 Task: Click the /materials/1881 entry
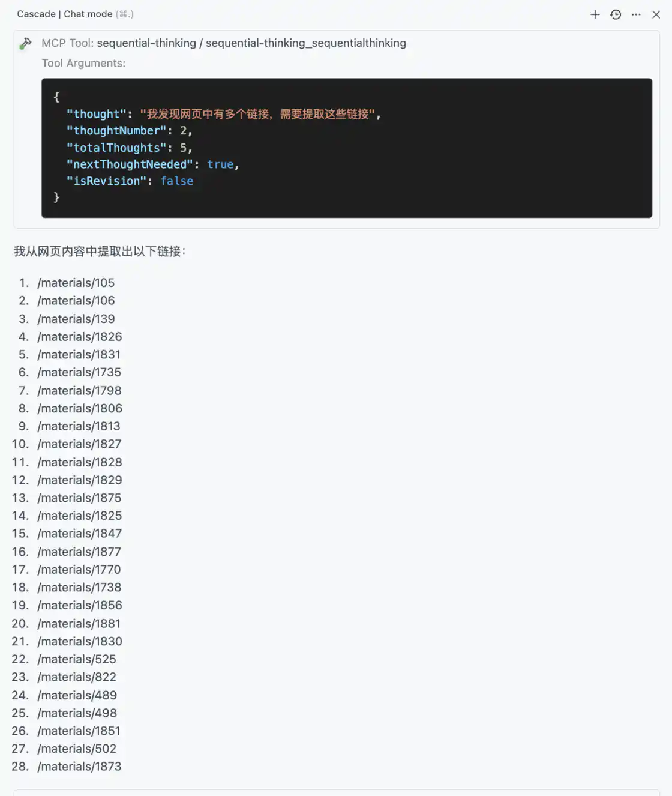pos(79,624)
